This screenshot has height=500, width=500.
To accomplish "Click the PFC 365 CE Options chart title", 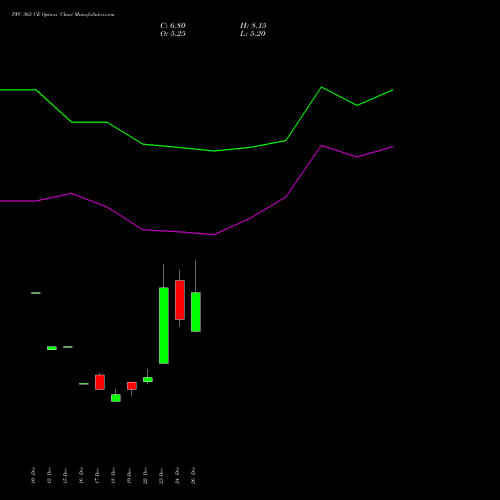I will coord(63,15).
